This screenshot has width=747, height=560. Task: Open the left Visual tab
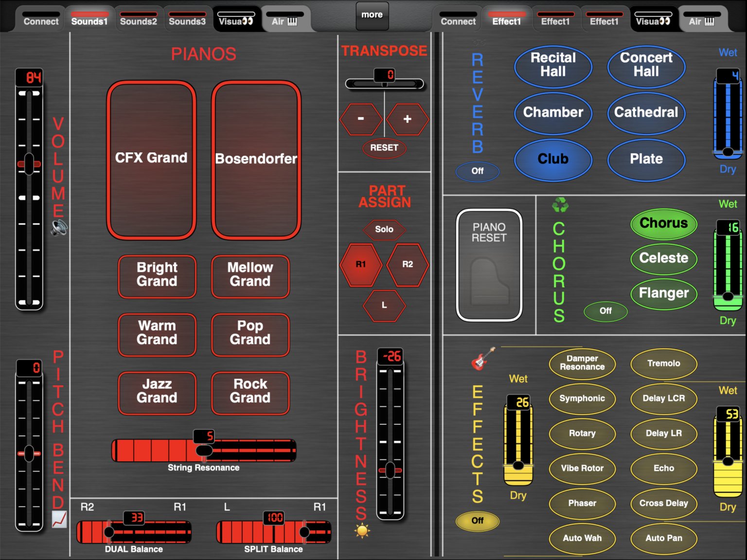[x=236, y=18]
